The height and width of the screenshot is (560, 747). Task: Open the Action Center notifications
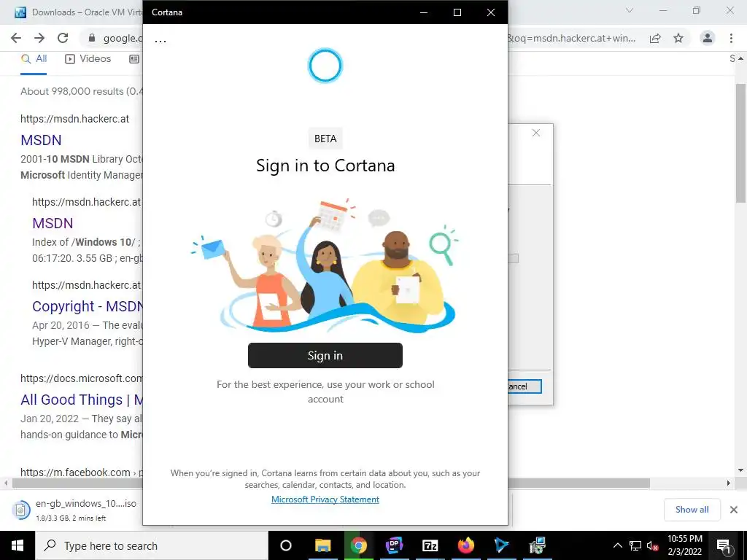pyautogui.click(x=724, y=545)
